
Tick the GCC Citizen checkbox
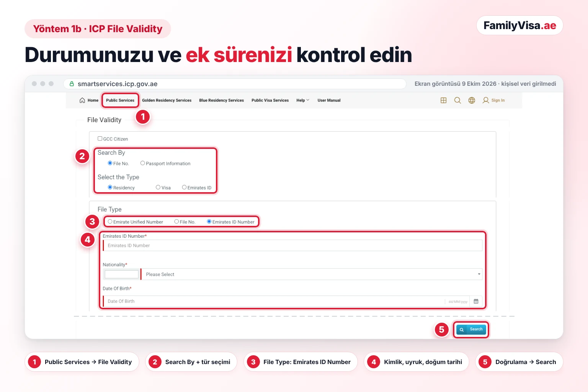[x=100, y=139]
